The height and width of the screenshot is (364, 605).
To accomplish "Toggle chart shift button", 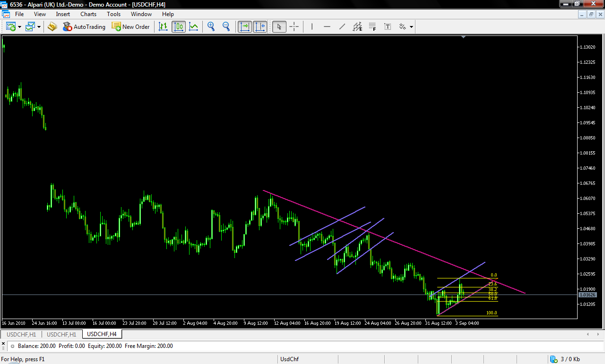I will tap(260, 26).
